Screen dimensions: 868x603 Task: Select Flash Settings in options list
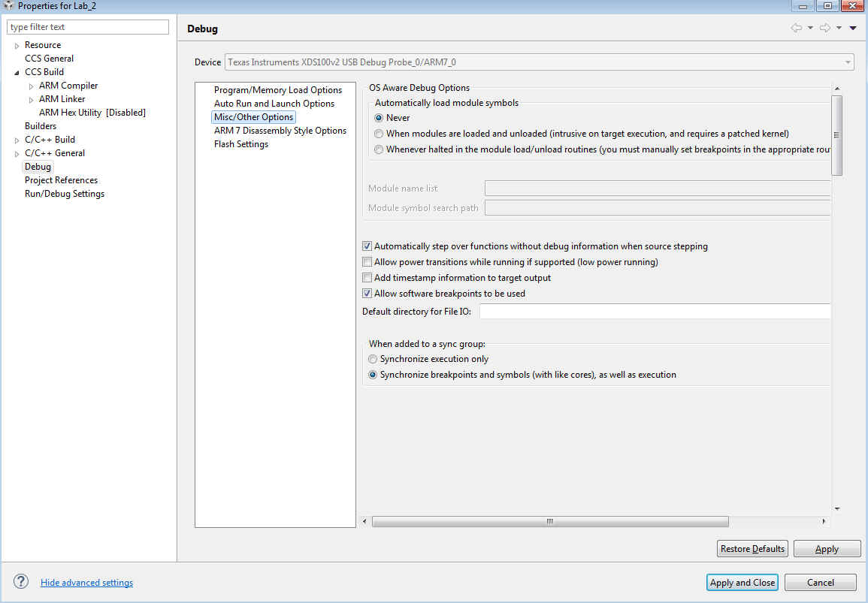pos(240,144)
